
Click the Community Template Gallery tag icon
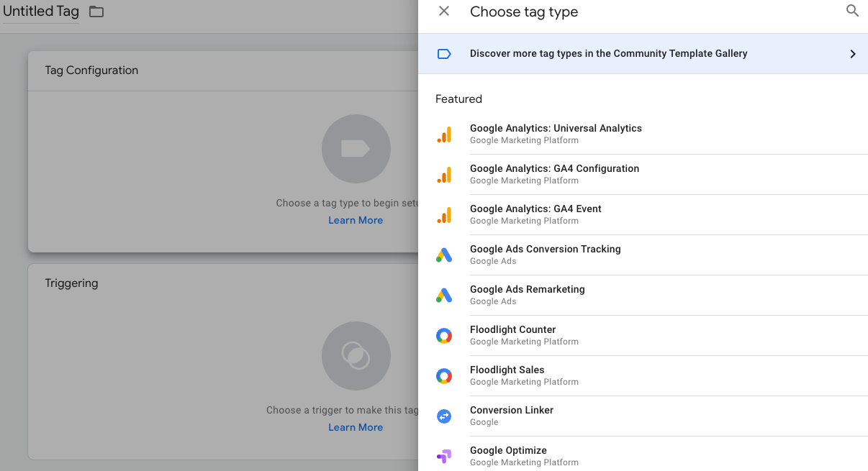pyautogui.click(x=444, y=54)
